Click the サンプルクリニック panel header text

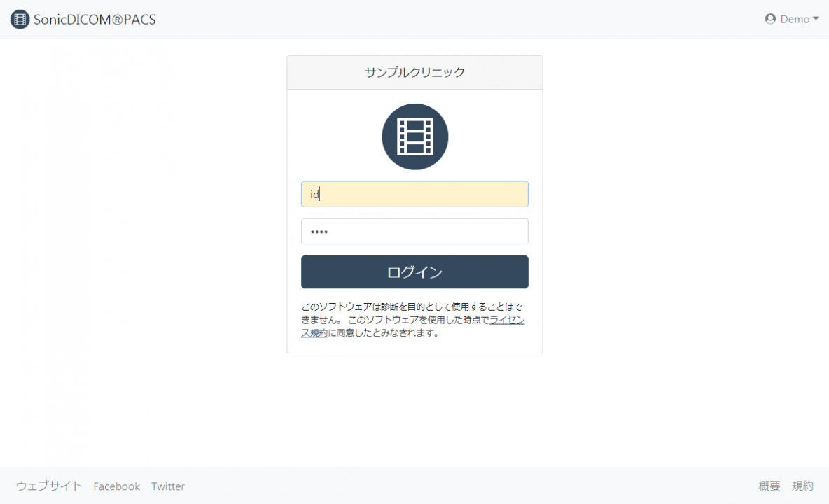415,72
